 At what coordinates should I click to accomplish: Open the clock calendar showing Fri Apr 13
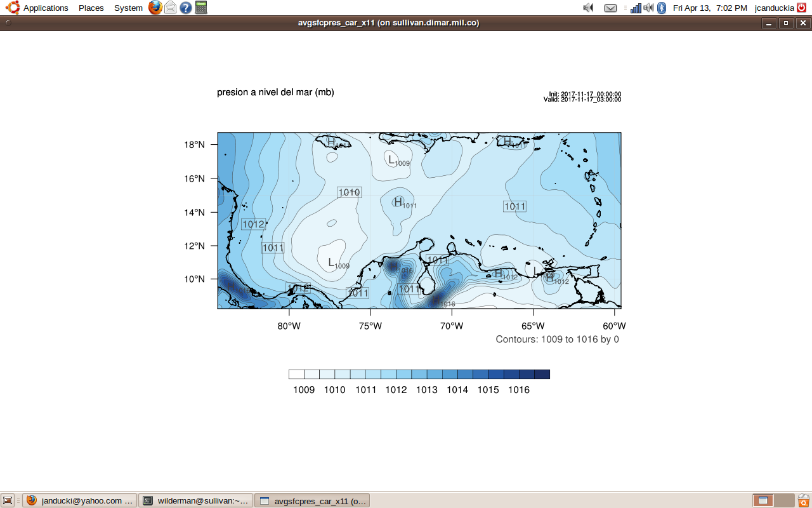(x=710, y=8)
